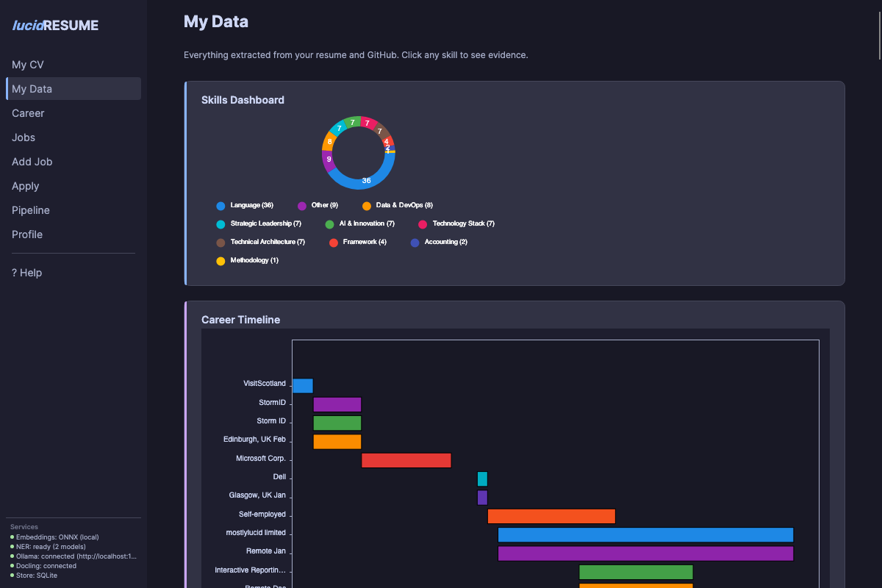Select the Strategic Leadership (7) legend label
882x588 pixels.
click(266, 223)
